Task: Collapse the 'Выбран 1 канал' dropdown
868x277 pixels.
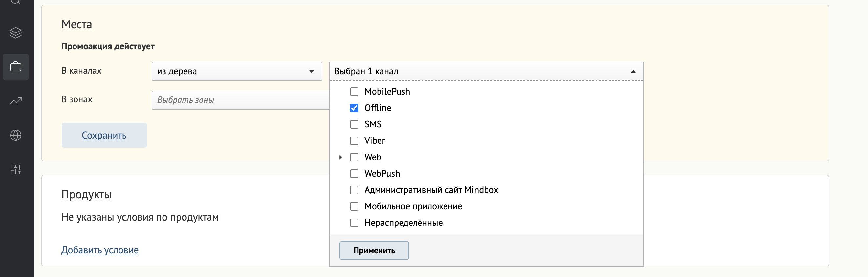Action: point(486,71)
